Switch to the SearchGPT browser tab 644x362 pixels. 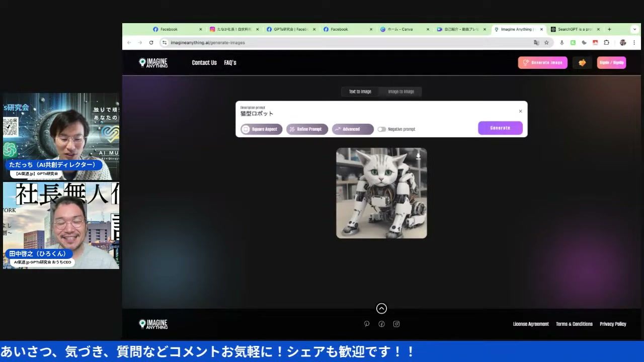click(575, 29)
